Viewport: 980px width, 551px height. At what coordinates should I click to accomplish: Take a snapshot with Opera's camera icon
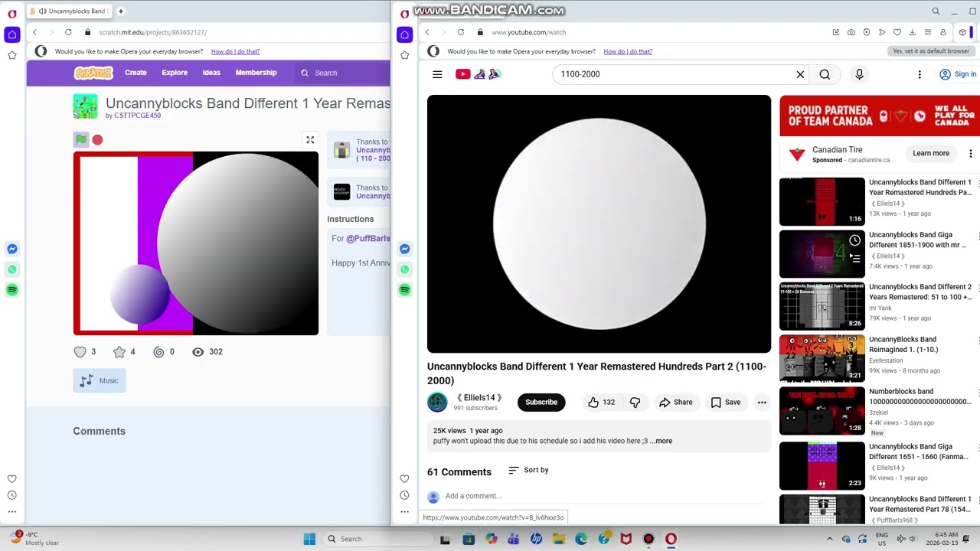851,32
